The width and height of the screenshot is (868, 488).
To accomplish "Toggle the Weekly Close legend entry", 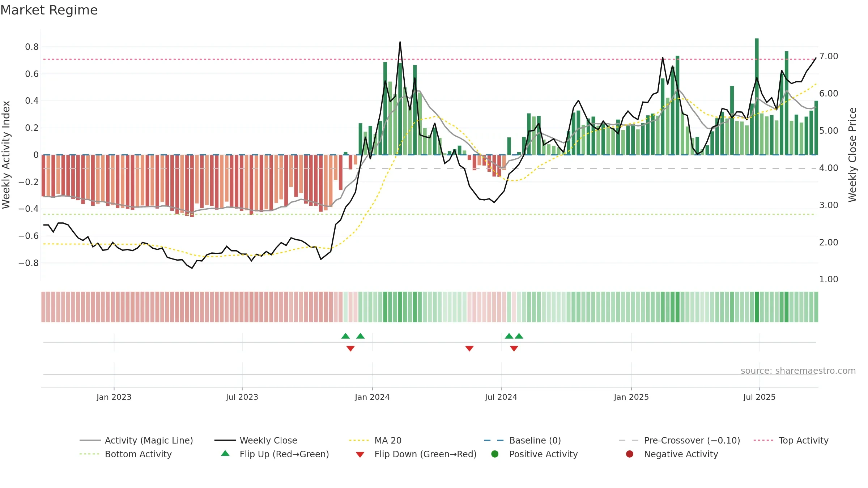I will [256, 440].
